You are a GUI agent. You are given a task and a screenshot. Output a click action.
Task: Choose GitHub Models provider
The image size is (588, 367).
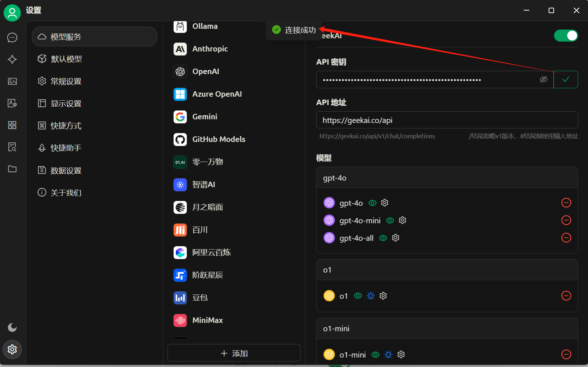click(234, 139)
